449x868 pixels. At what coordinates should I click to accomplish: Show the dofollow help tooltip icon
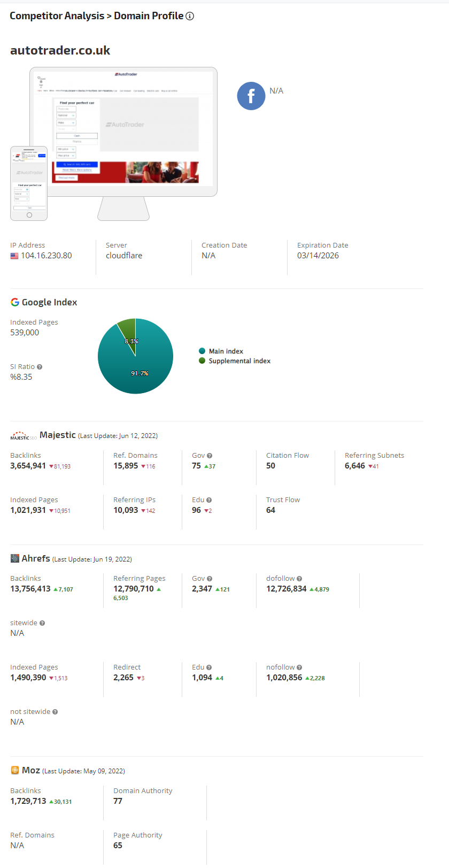pyautogui.click(x=299, y=579)
